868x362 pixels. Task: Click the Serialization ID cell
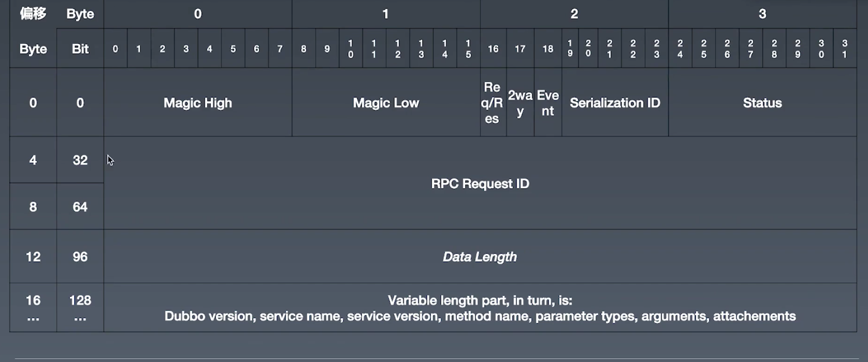click(615, 102)
